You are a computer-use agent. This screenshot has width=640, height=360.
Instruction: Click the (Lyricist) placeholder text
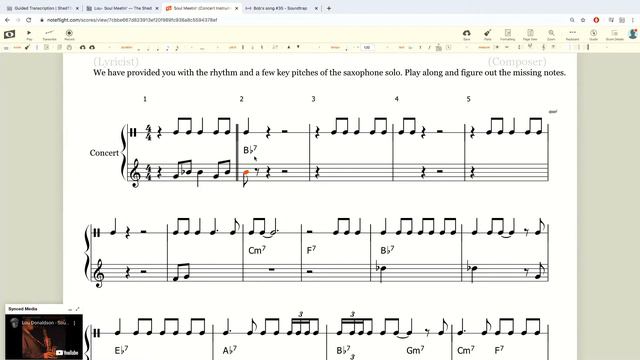click(x=116, y=62)
